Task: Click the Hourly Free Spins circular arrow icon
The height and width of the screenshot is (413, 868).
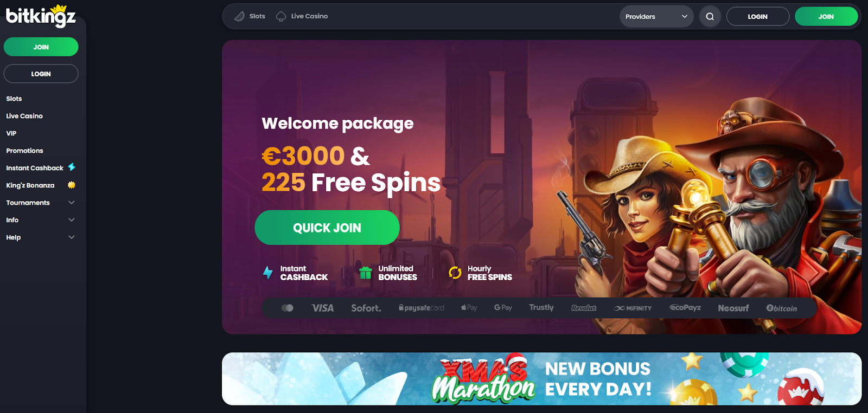Action: [455, 273]
